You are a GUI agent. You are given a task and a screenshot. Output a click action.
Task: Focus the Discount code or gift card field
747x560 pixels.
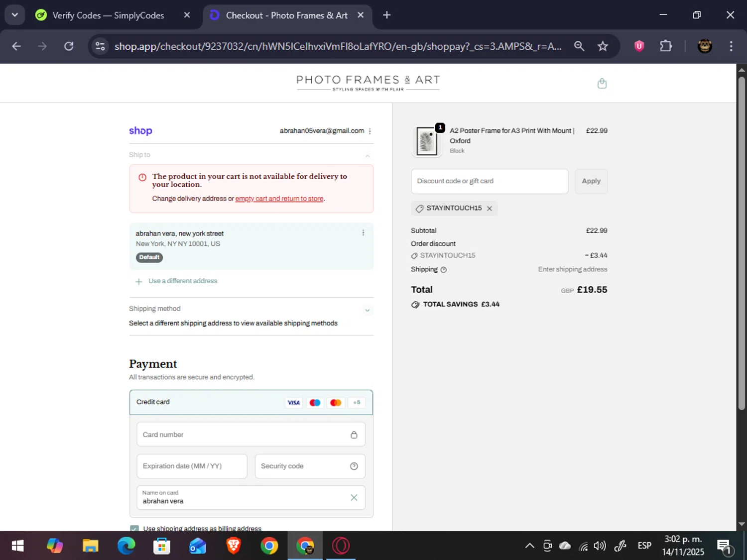(489, 181)
